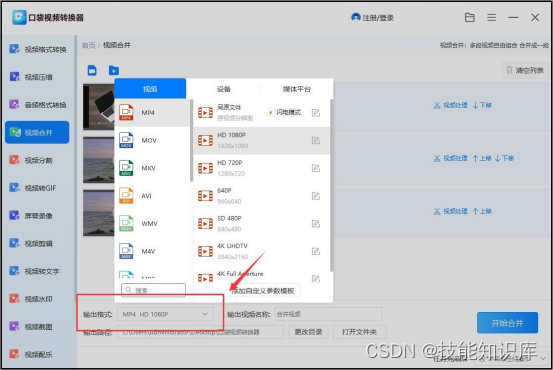Click the 更改目录 button
The height and width of the screenshot is (370, 553).
pyautogui.click(x=308, y=332)
